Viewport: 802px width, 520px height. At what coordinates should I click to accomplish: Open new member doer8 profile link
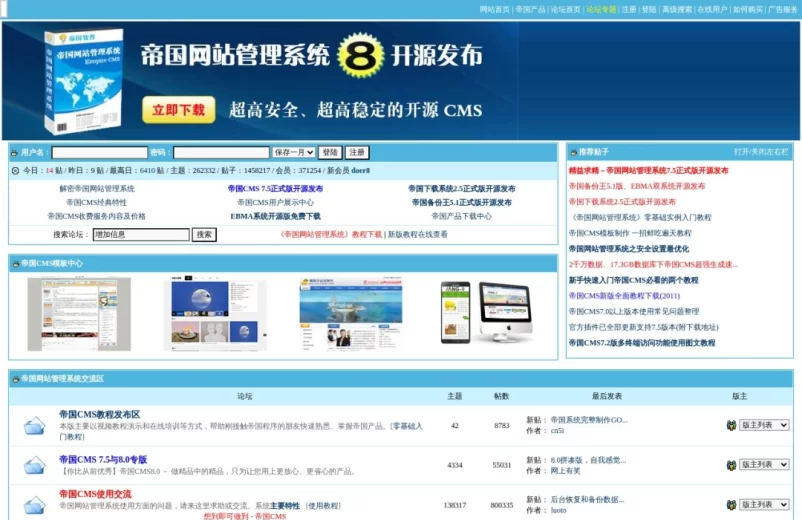[361, 170]
